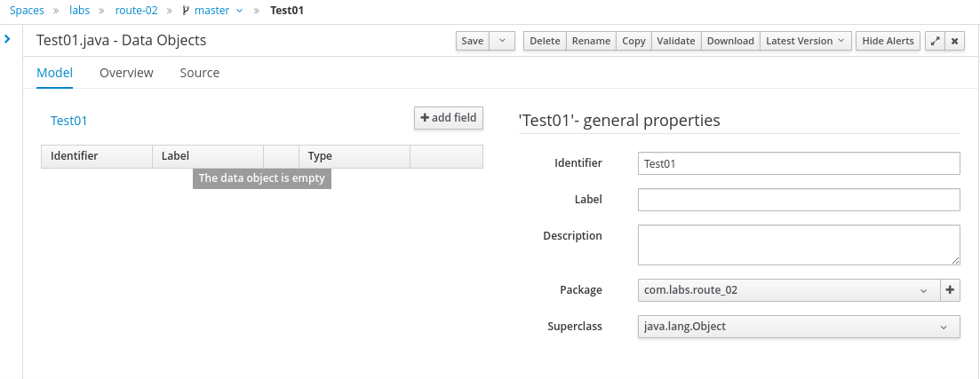Click the maximize editor icon

[x=934, y=41]
